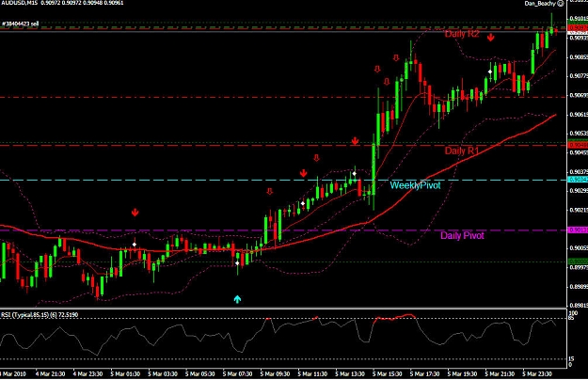Select the #38404423 sell order label
Screen dimensions: 588x380
click(21, 24)
